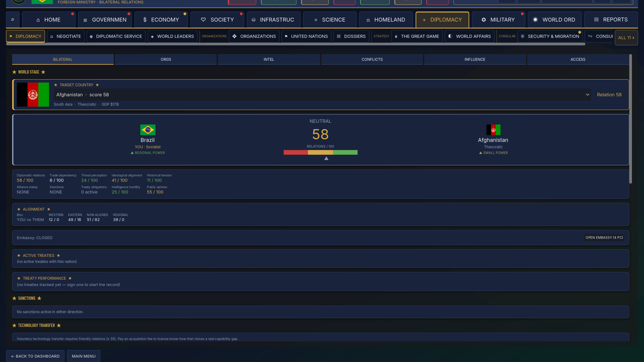Click BACK TO DASHBOARD button
Image resolution: width=644 pixels, height=362 pixels.
point(35,356)
